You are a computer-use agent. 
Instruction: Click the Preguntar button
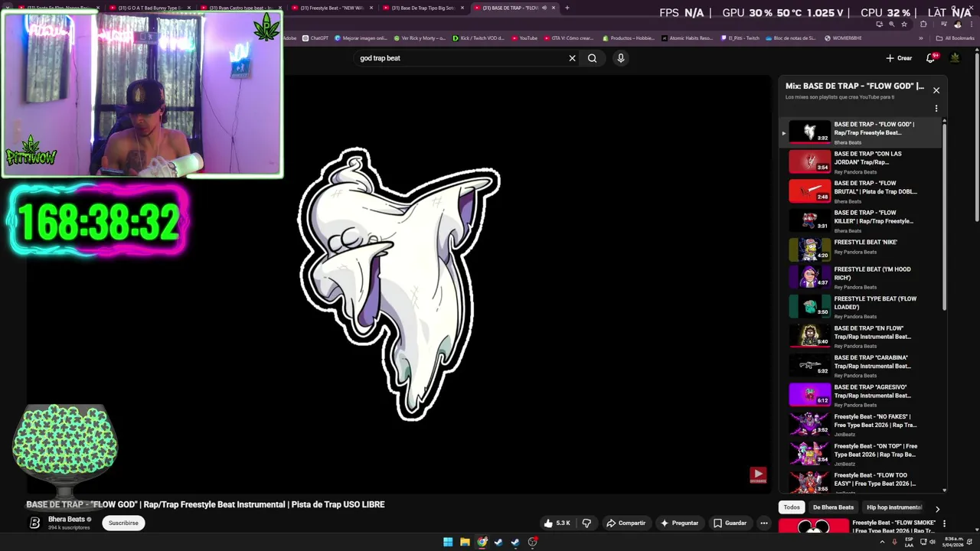tap(679, 523)
